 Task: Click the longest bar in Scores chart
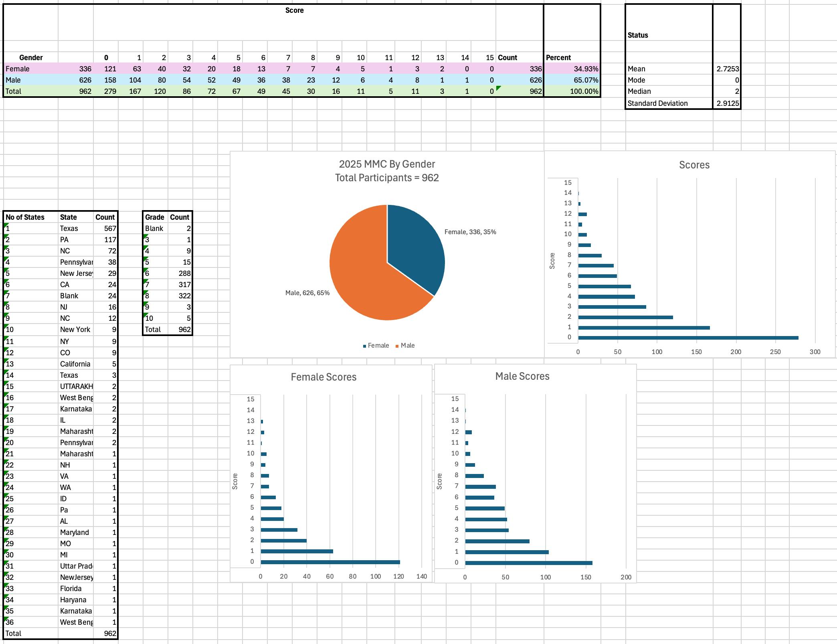pos(687,338)
